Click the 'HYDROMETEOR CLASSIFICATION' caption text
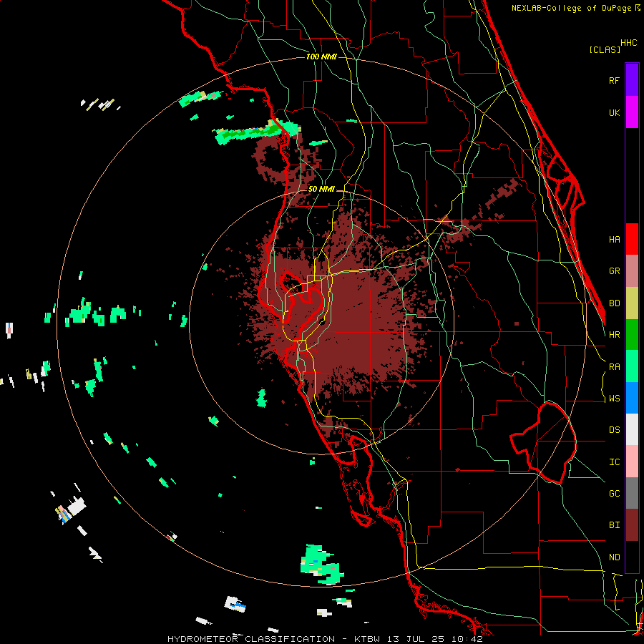 click(251, 639)
